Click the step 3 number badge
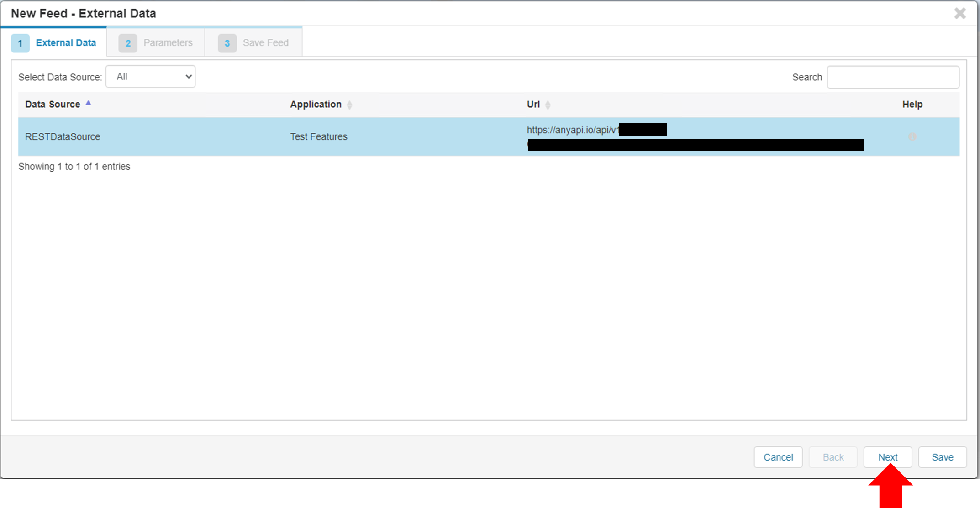Screen dimensions: 980x508 [227, 43]
